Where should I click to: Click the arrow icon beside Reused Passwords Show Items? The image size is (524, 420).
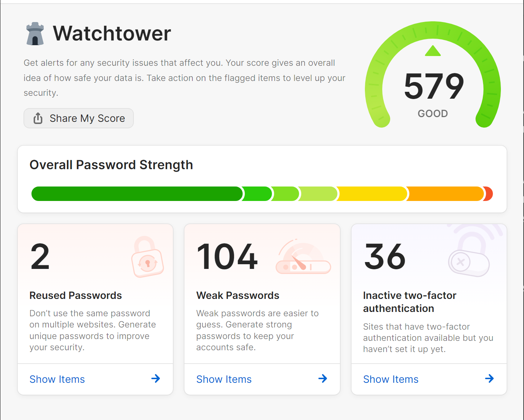156,379
